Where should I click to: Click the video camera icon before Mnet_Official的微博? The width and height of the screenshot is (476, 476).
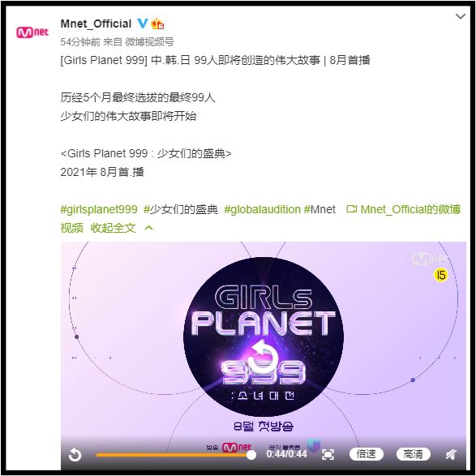(x=352, y=209)
